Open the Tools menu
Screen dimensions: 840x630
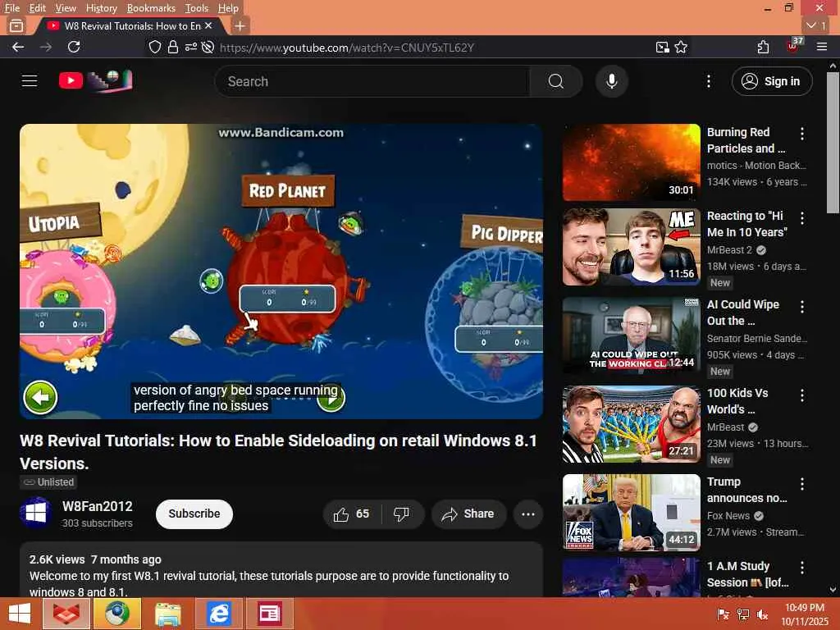coord(197,8)
